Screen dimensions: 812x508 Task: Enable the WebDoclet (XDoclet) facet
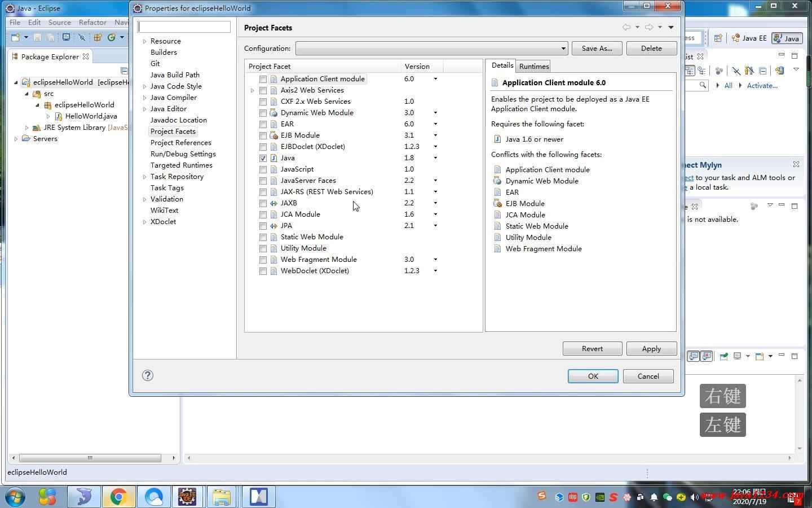(263, 271)
